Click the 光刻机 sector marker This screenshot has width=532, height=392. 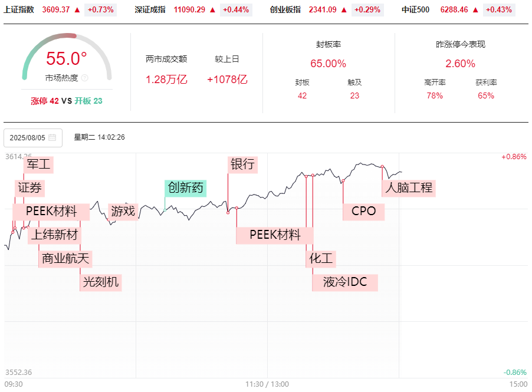[x=100, y=282]
